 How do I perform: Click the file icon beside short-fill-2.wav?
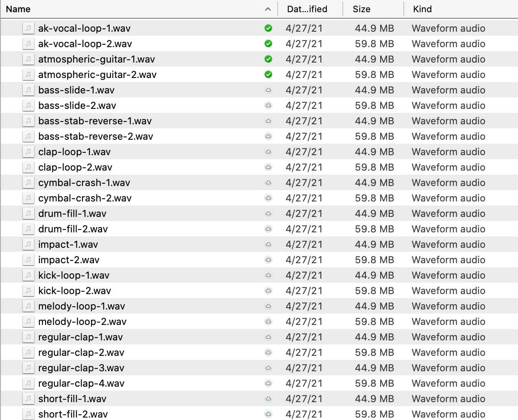click(28, 414)
